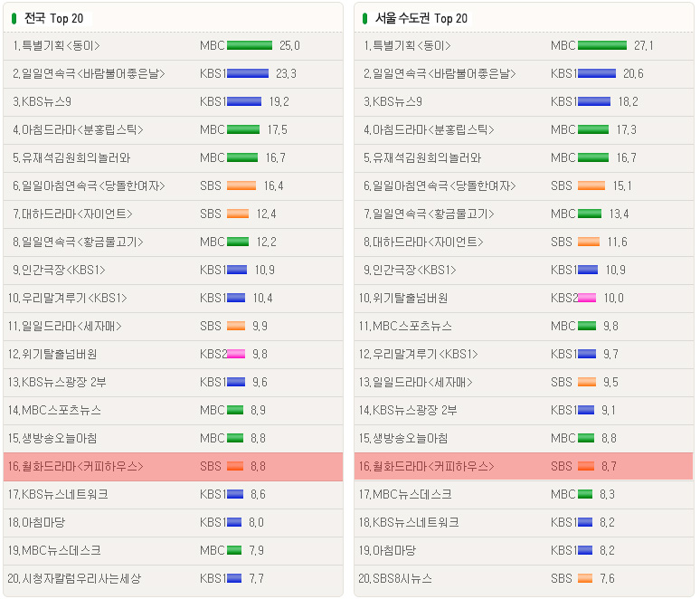Select the rating value 18.2

pos(629,102)
